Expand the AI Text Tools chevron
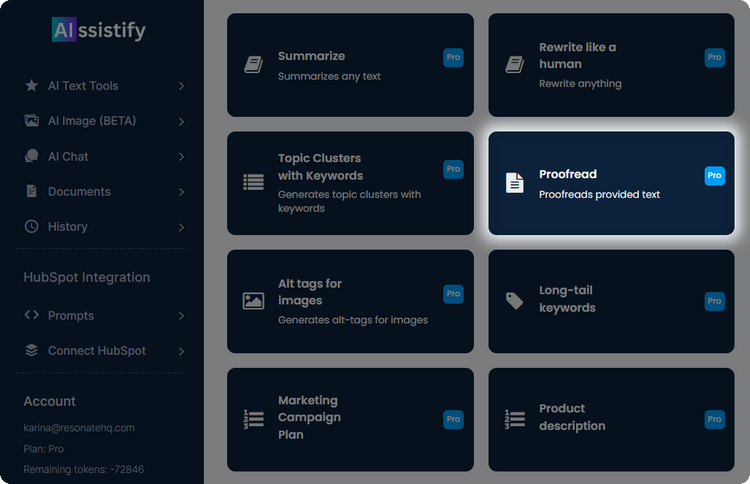 181,86
